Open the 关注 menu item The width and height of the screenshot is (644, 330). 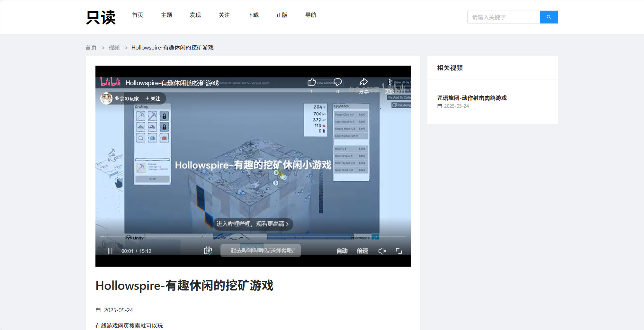[x=224, y=15]
